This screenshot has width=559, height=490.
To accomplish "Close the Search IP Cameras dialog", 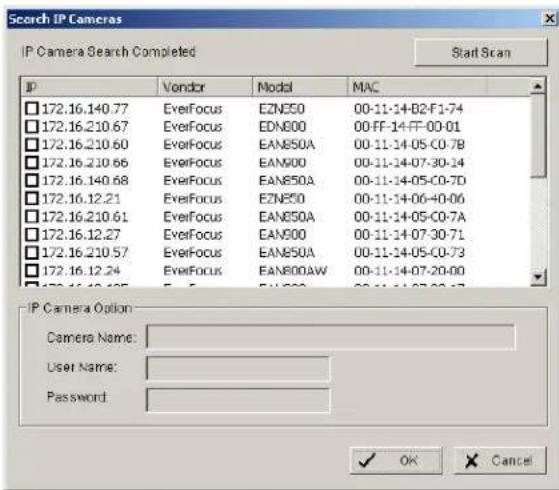I will pyautogui.click(x=550, y=19).
